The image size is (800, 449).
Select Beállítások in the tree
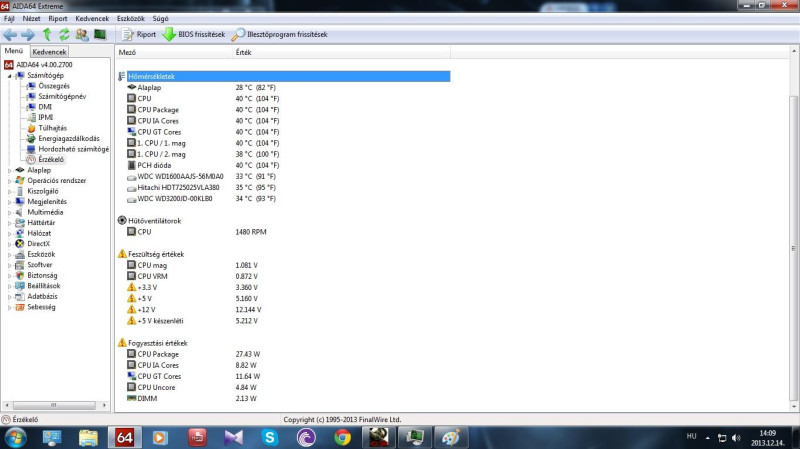coord(43,286)
